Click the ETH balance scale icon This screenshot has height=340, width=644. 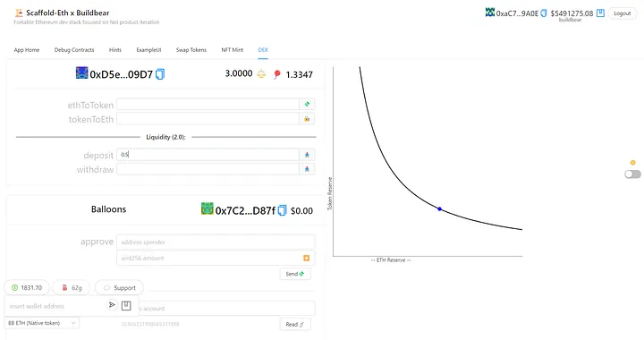click(x=261, y=74)
